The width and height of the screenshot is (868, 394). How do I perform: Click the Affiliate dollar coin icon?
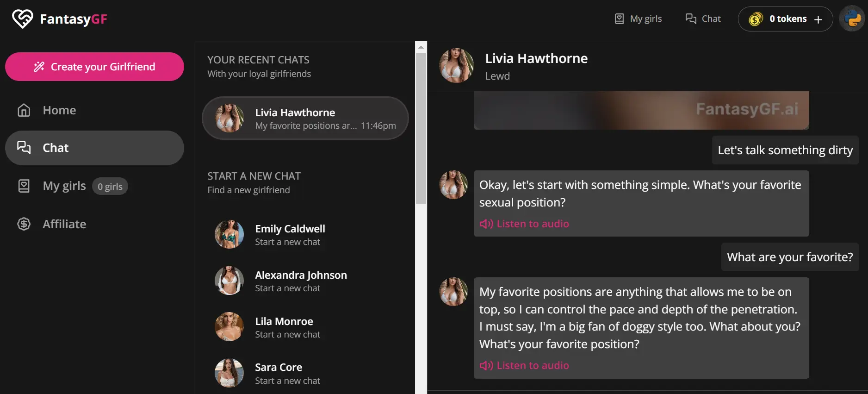pos(24,224)
